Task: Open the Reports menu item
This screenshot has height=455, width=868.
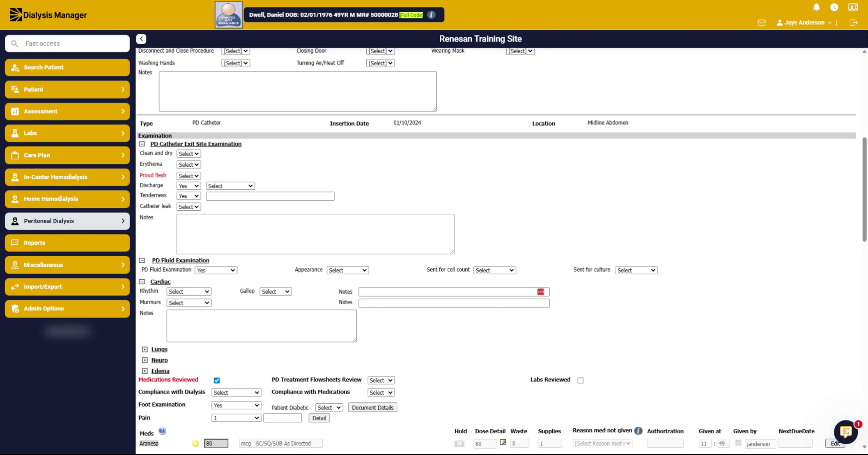Action: [x=67, y=243]
